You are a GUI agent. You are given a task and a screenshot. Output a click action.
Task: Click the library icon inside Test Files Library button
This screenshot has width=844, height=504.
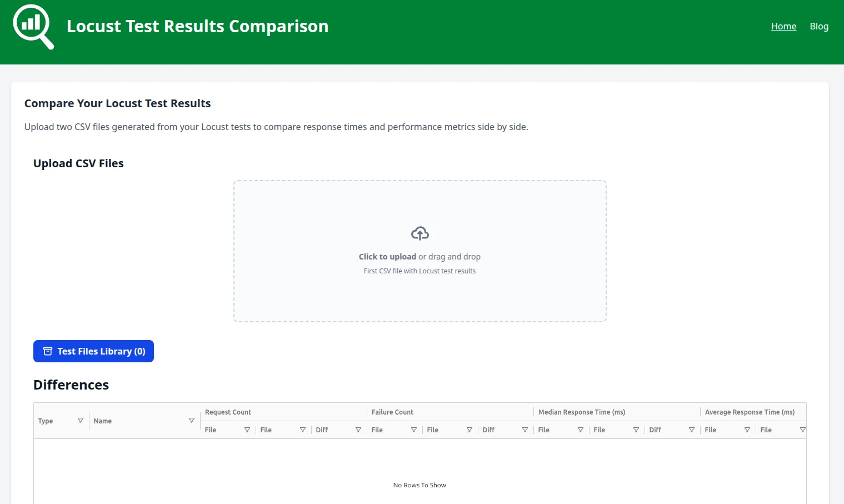pyautogui.click(x=47, y=351)
